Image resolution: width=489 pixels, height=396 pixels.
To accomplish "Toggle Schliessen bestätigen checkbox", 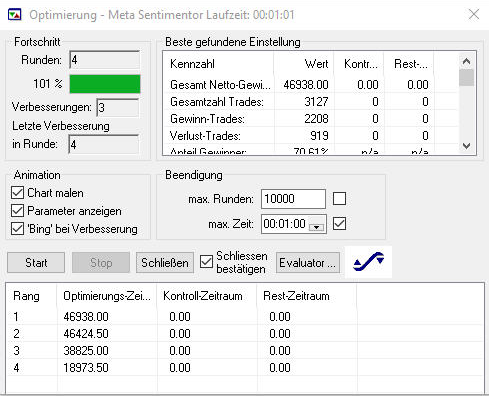I will (206, 262).
